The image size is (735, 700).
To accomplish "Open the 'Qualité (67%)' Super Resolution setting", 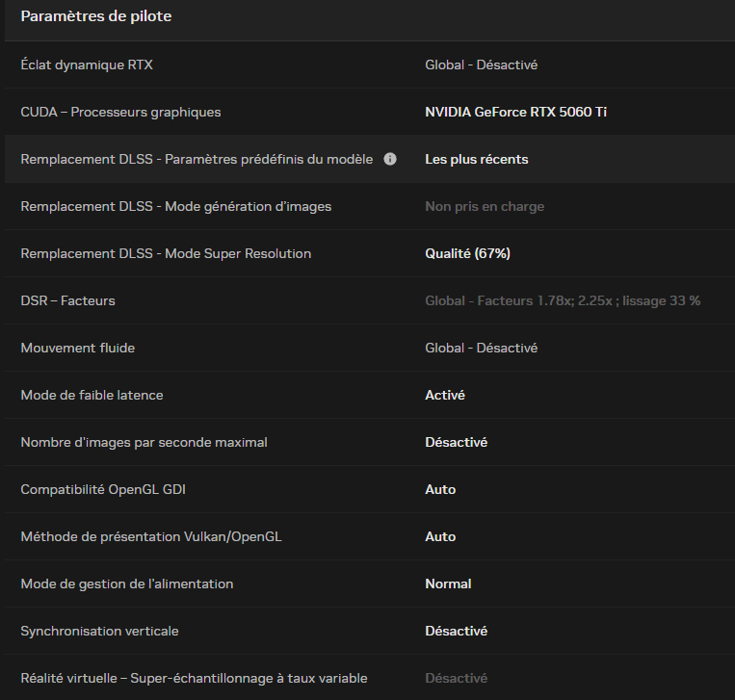I will click(467, 253).
